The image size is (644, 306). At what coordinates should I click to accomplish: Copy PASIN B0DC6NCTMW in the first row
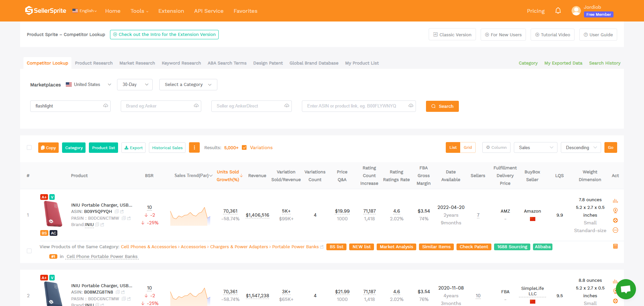(123, 218)
